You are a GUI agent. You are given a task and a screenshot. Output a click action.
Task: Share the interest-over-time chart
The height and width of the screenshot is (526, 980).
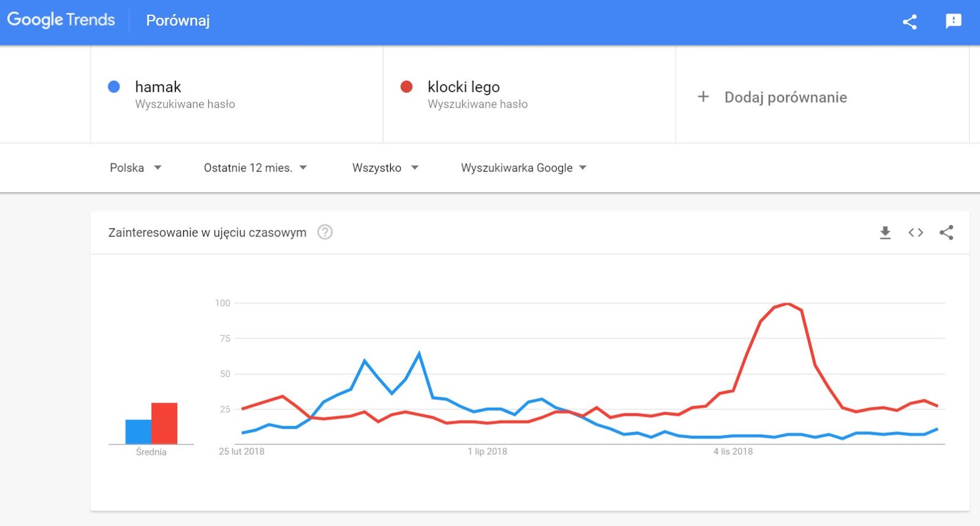point(946,233)
